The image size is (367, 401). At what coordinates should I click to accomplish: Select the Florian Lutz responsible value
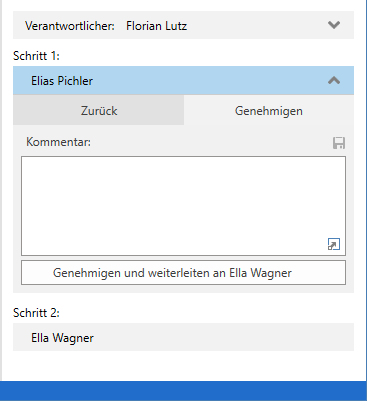coord(156,26)
